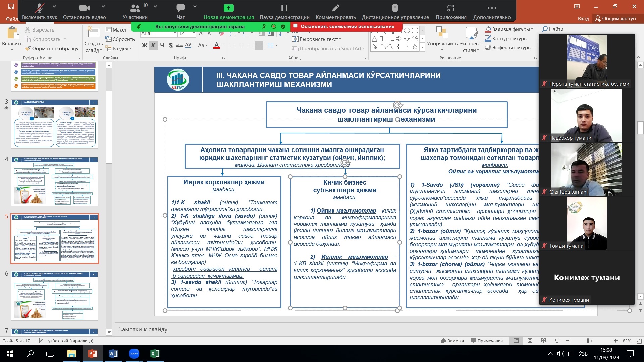644x362 pixels.
Task: Apply text shadow formatting
Action: click(x=171, y=45)
